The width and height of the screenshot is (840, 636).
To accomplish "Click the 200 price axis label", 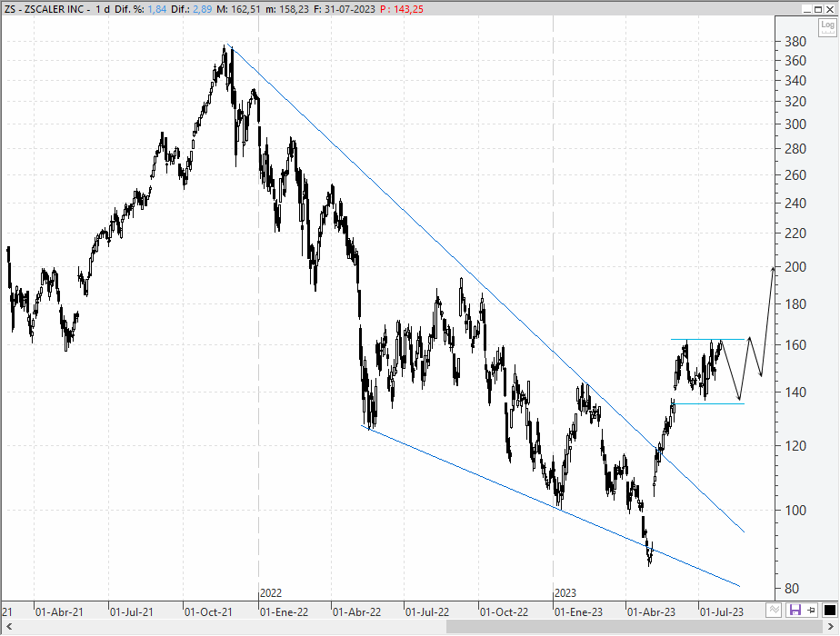I will [795, 266].
